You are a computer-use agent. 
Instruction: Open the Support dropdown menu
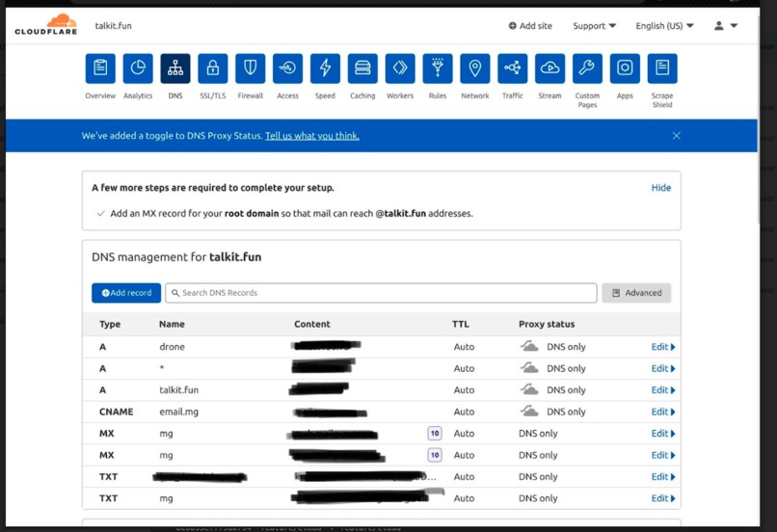(594, 26)
